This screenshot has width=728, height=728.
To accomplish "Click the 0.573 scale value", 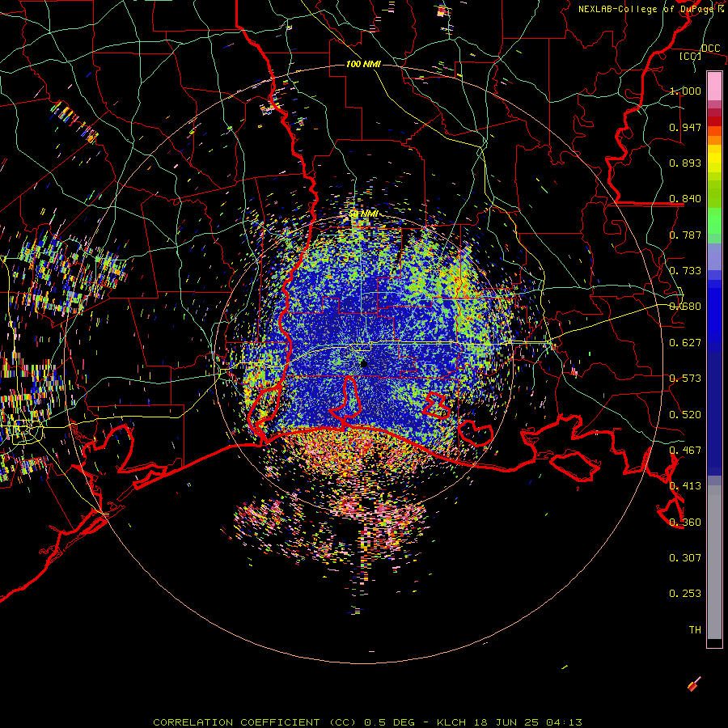I will (x=685, y=379).
